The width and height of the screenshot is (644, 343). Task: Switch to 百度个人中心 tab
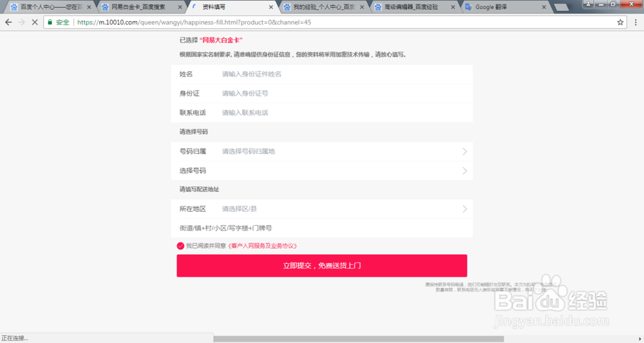coord(50,7)
